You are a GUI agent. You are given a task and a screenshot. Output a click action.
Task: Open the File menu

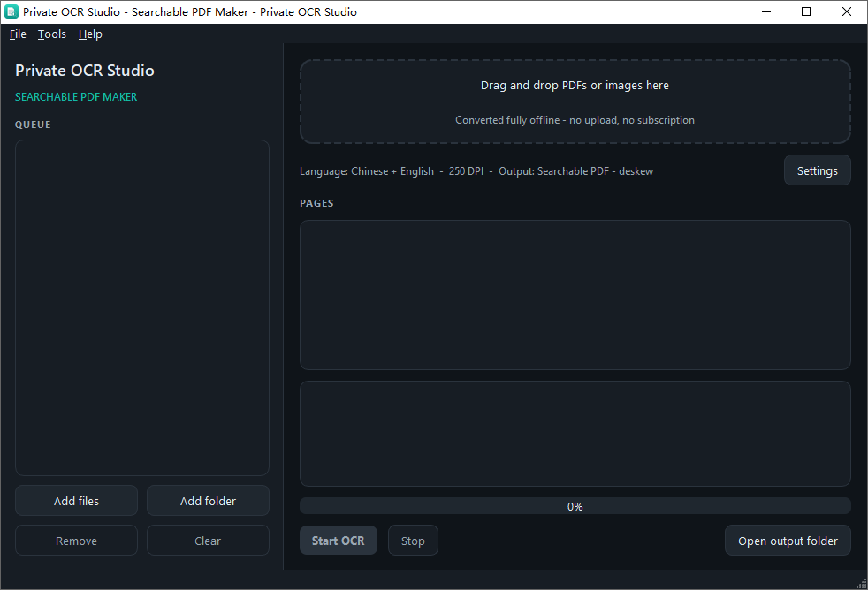coord(18,34)
